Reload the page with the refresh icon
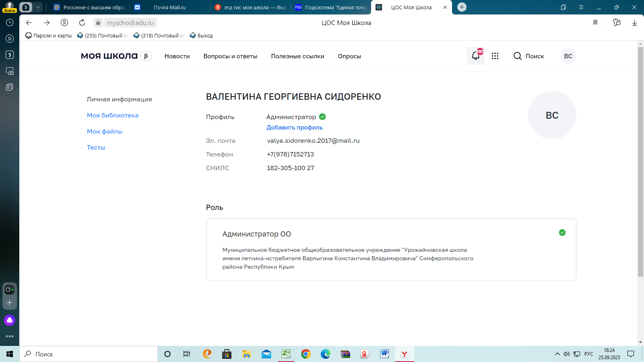The height and width of the screenshot is (362, 644). coord(82,23)
